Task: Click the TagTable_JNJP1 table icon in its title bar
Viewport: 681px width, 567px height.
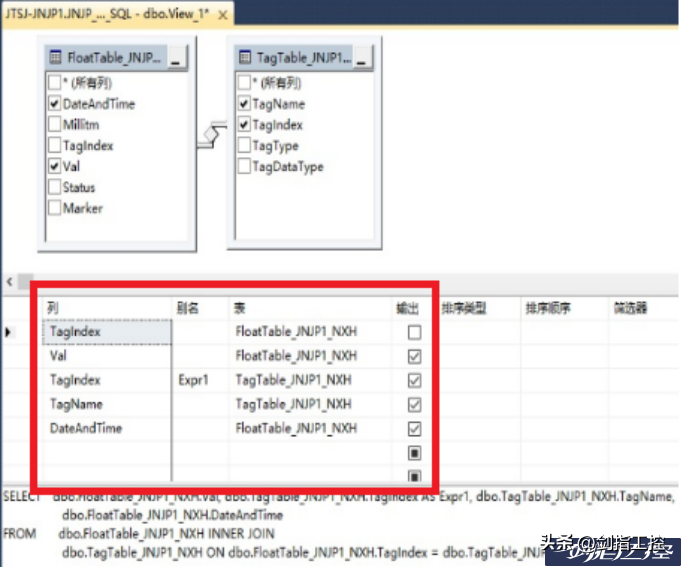Action: click(246, 58)
